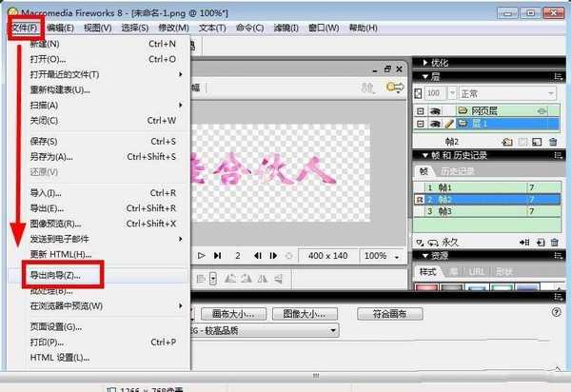571x392 pixels.
Task: Delete selected frame with frames panel trash
Action: pos(554,242)
